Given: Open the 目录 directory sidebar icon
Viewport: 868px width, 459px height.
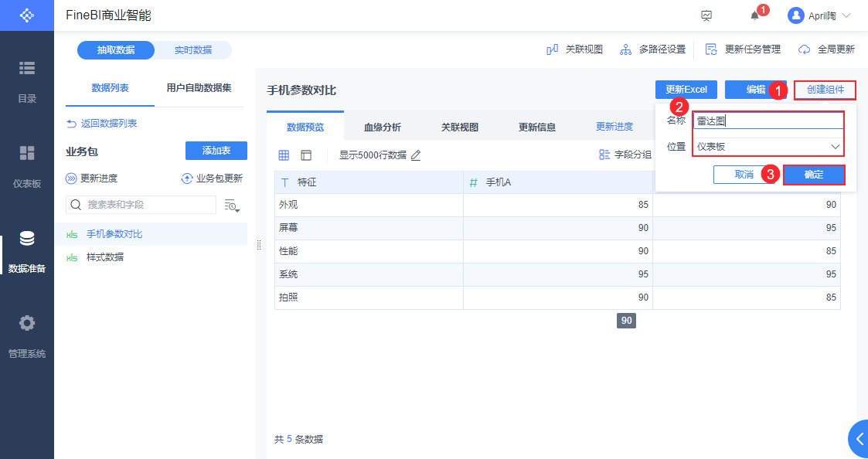Looking at the screenshot, I should [27, 68].
